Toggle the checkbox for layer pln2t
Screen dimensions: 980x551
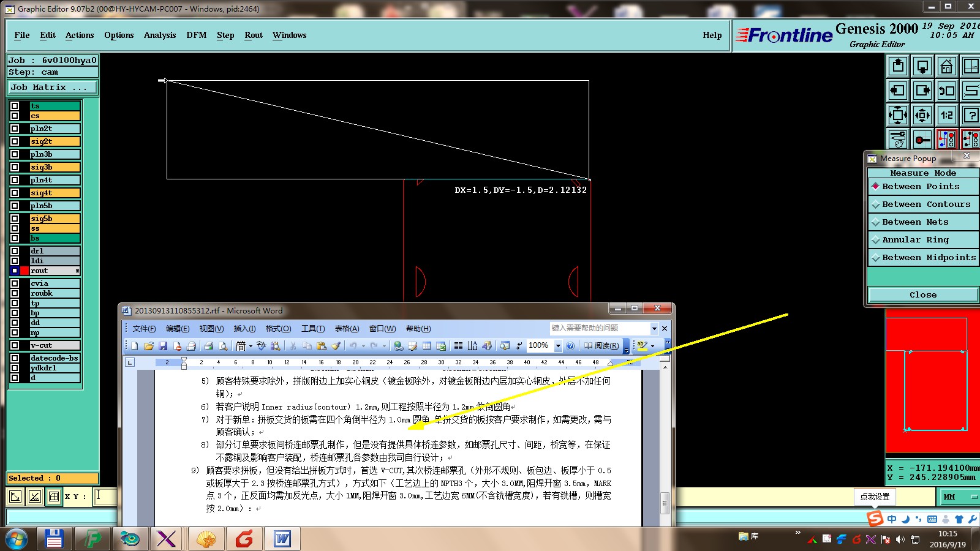pyautogui.click(x=15, y=129)
